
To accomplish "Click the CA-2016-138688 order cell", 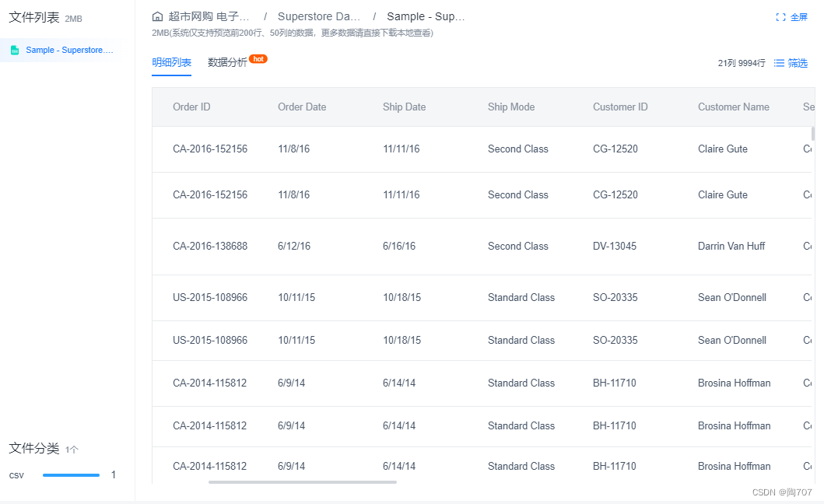I will (209, 247).
